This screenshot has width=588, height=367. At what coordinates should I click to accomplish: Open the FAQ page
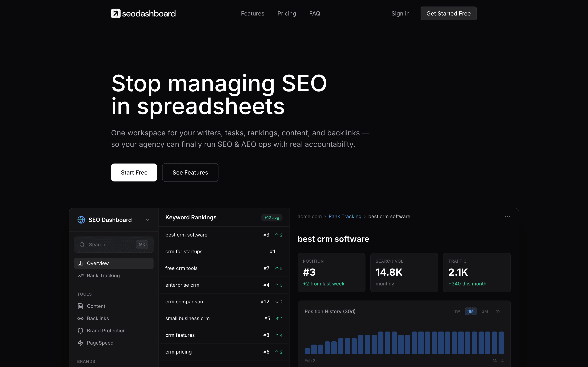point(315,13)
